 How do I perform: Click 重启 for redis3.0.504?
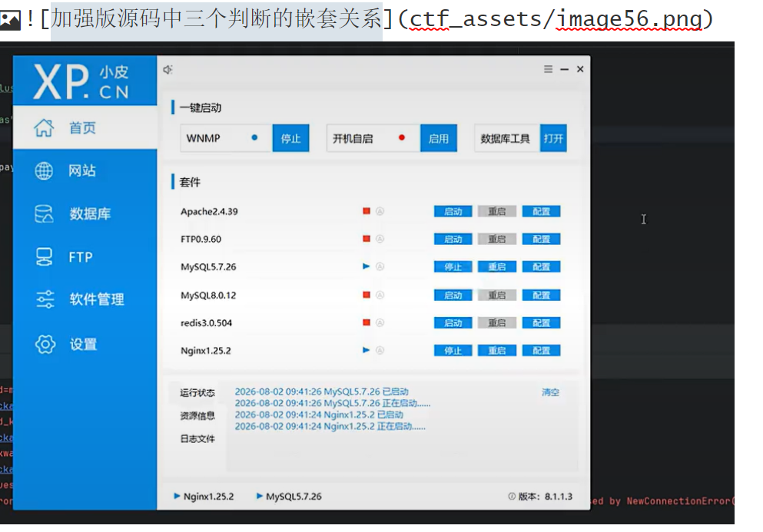click(497, 323)
